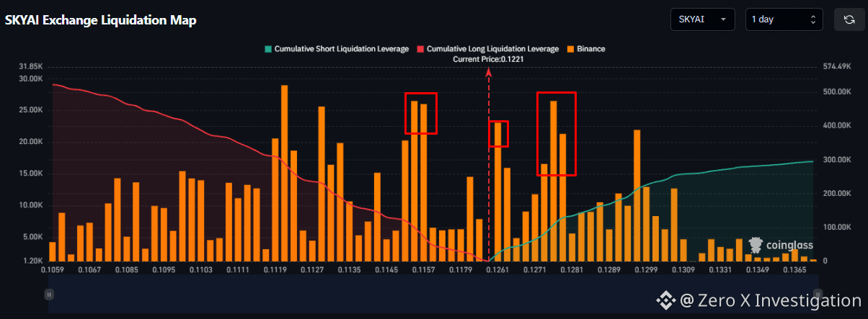Click the 15.00K left axis label
868x319 pixels.
31,174
